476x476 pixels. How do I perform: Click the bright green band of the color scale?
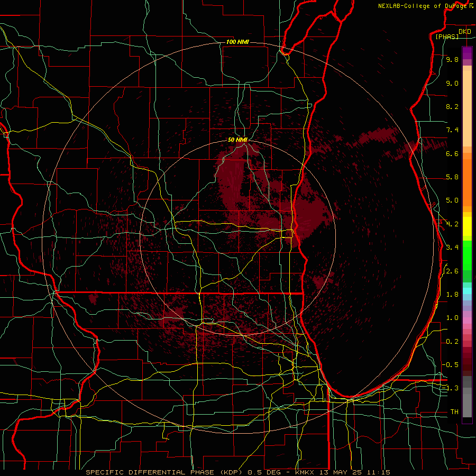tap(467, 255)
